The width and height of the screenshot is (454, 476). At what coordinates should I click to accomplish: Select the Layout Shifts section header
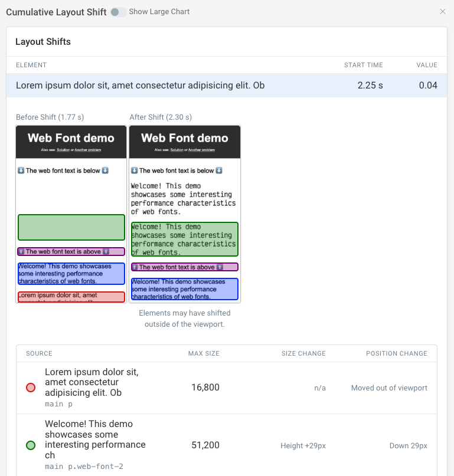pos(43,42)
